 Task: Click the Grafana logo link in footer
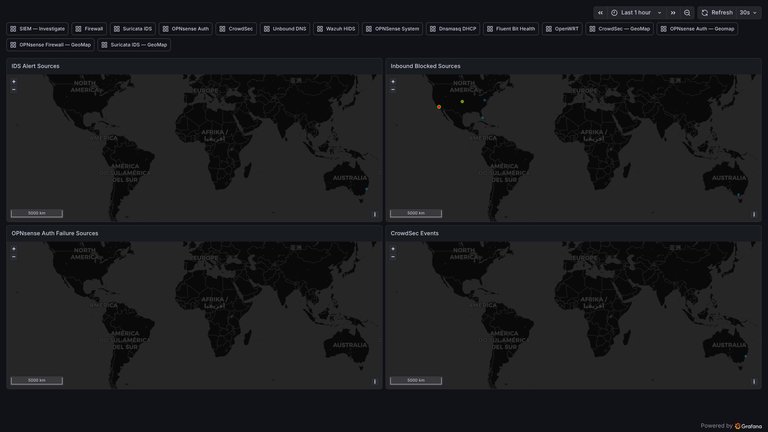(748, 426)
